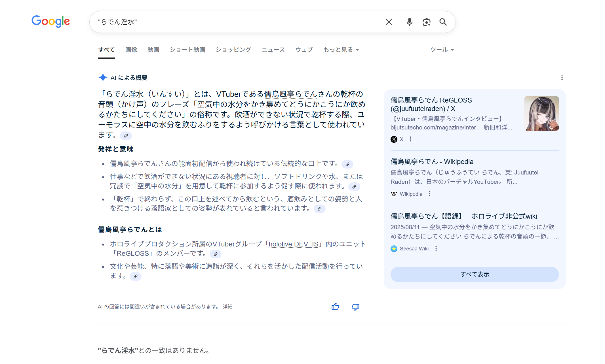Click the Seesaa Wiki source name
The image size is (605, 364).
(414, 249)
